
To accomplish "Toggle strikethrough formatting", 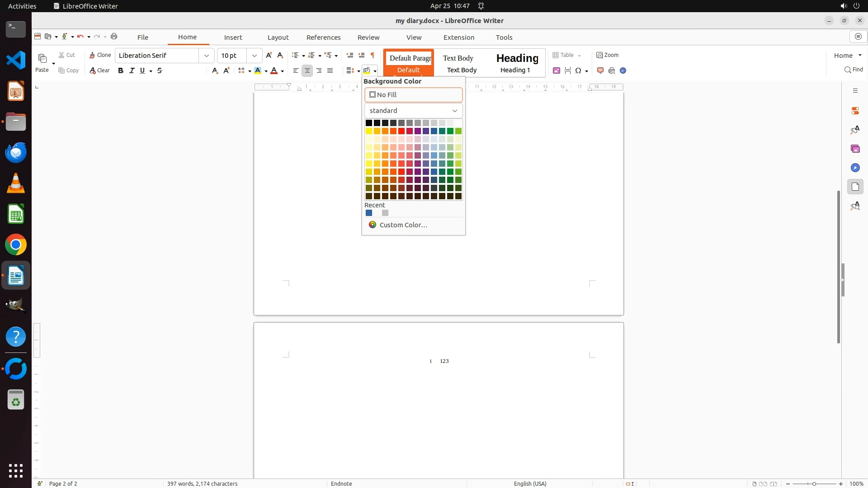I will tap(160, 70).
